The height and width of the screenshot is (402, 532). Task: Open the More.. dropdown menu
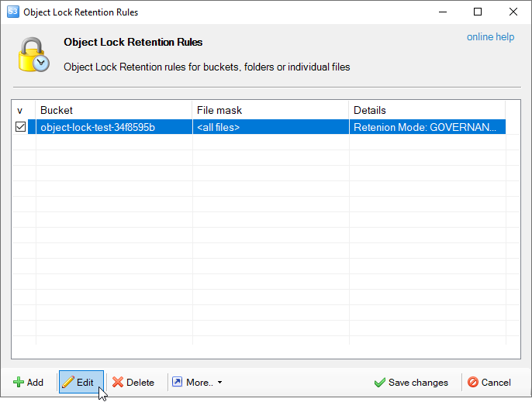(197, 383)
